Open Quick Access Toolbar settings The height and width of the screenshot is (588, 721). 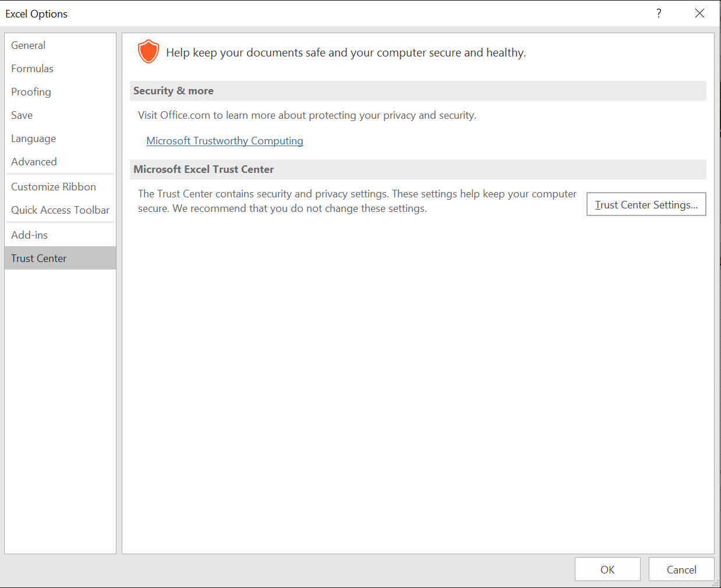click(x=60, y=210)
